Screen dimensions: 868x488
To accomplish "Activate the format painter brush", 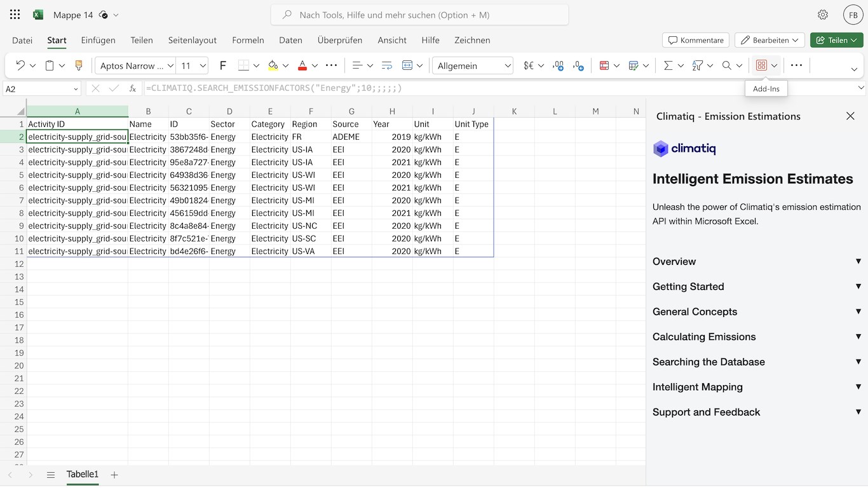I will 79,65.
